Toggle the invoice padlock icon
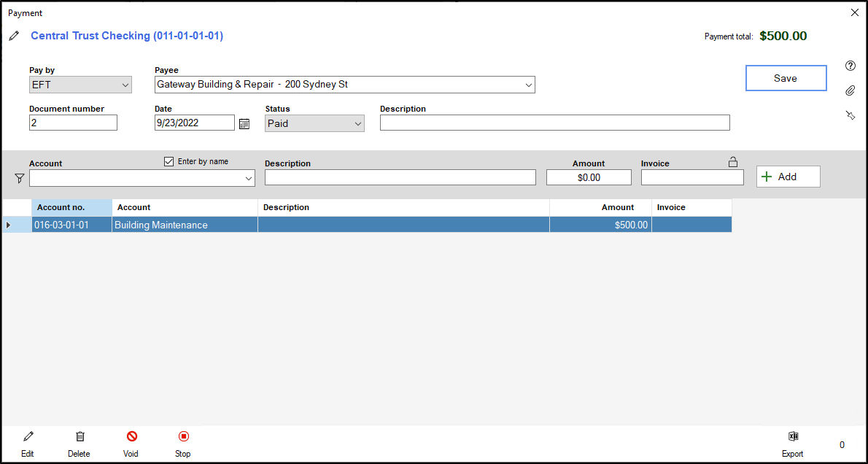Screen dimensions: 868x464 coord(733,162)
